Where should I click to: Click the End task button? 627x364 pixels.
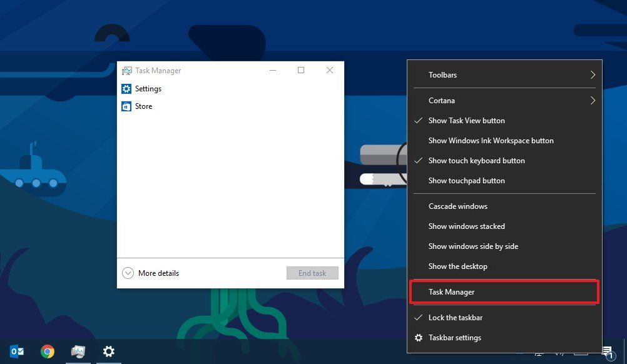(x=312, y=273)
